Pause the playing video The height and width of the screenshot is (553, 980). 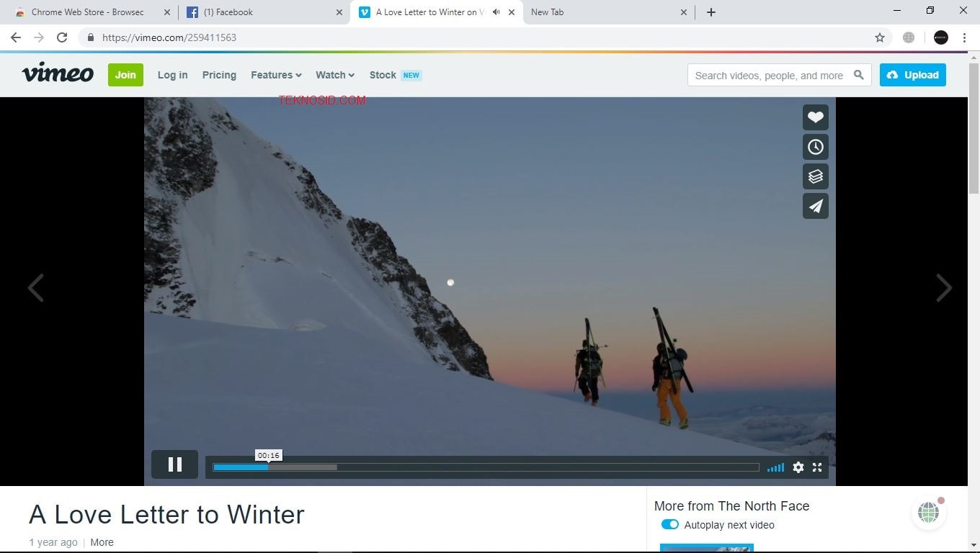(x=174, y=464)
